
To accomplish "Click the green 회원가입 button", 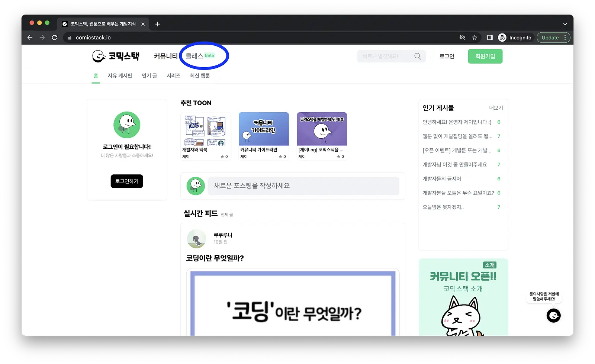I will pos(485,56).
